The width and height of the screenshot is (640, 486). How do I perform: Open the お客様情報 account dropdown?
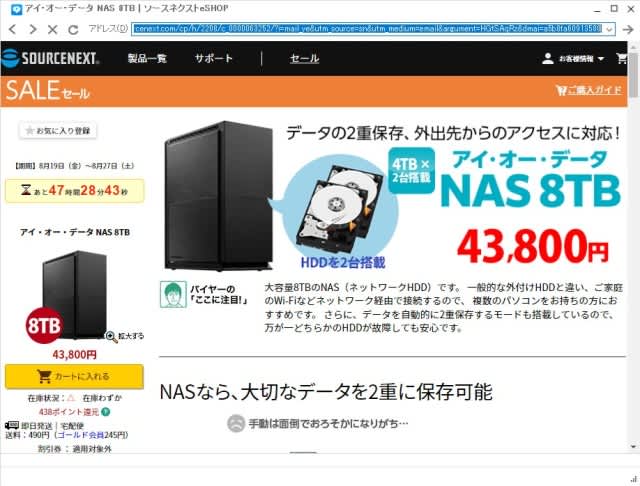[x=573, y=59]
